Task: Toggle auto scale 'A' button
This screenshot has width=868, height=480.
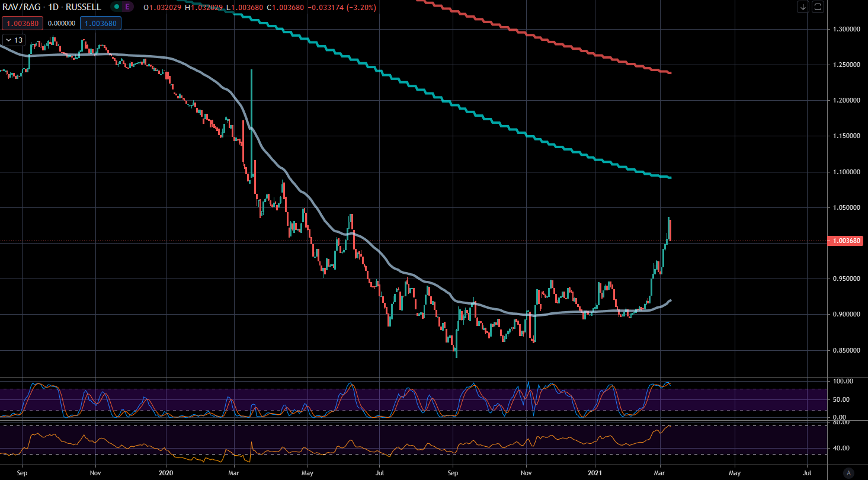Action: [x=848, y=472]
